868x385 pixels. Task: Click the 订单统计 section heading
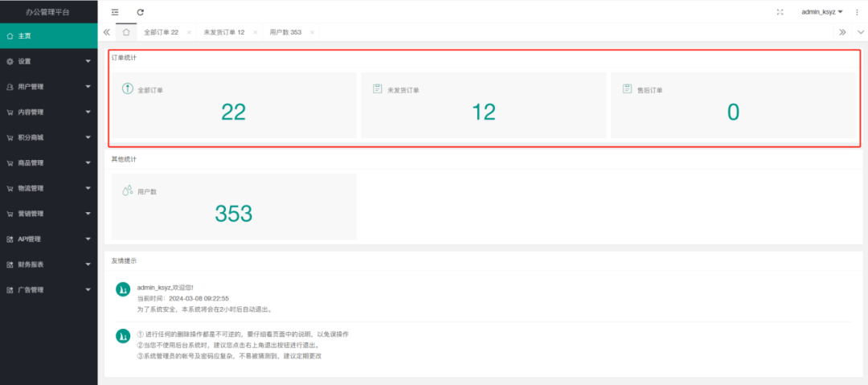coord(124,57)
